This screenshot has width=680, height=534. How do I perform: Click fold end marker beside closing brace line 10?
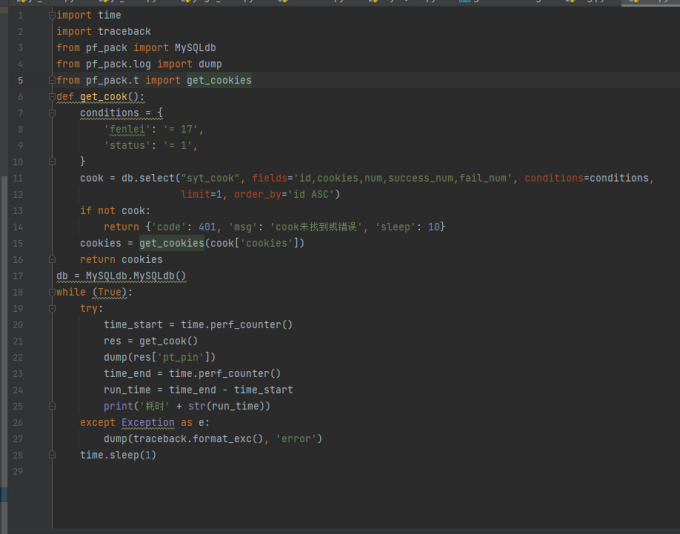[52, 162]
